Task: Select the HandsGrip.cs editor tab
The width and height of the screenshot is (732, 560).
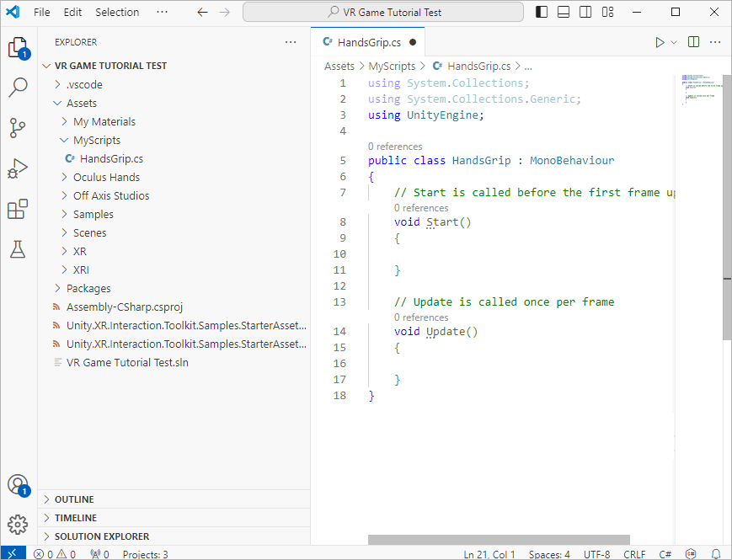Action: pos(368,42)
